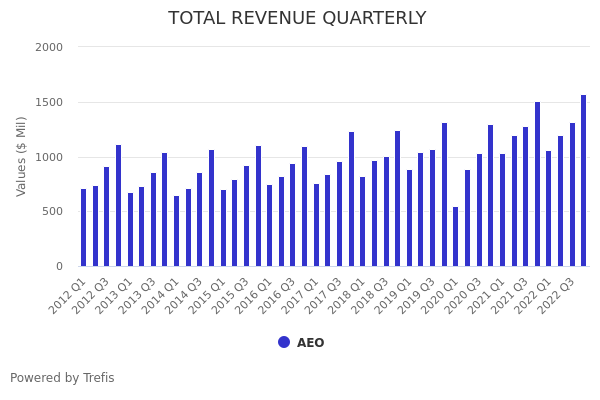
Task: Select the 2019 Q3 x-axis label
Action: point(416,297)
